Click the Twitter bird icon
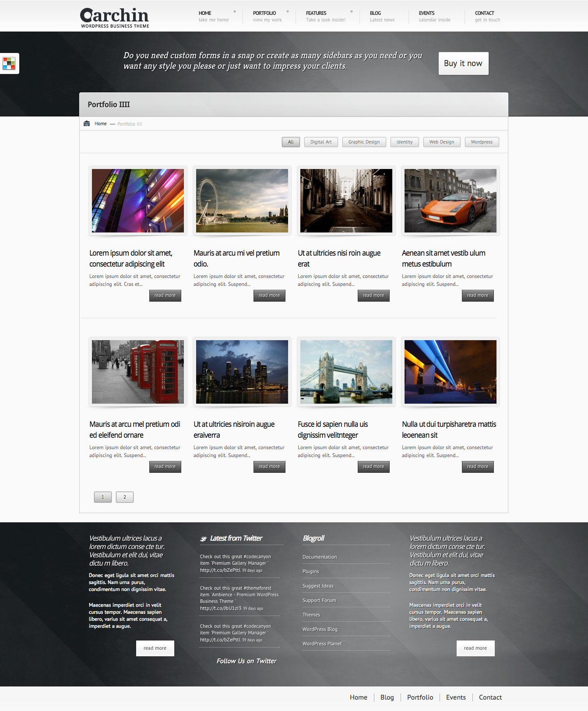The height and width of the screenshot is (711, 588). coord(204,539)
